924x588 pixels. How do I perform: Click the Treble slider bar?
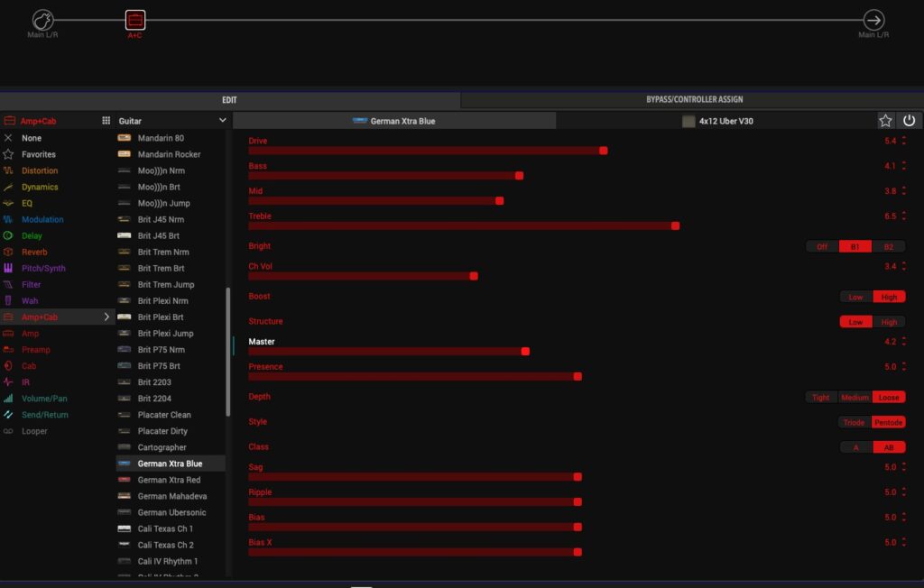tap(462, 226)
